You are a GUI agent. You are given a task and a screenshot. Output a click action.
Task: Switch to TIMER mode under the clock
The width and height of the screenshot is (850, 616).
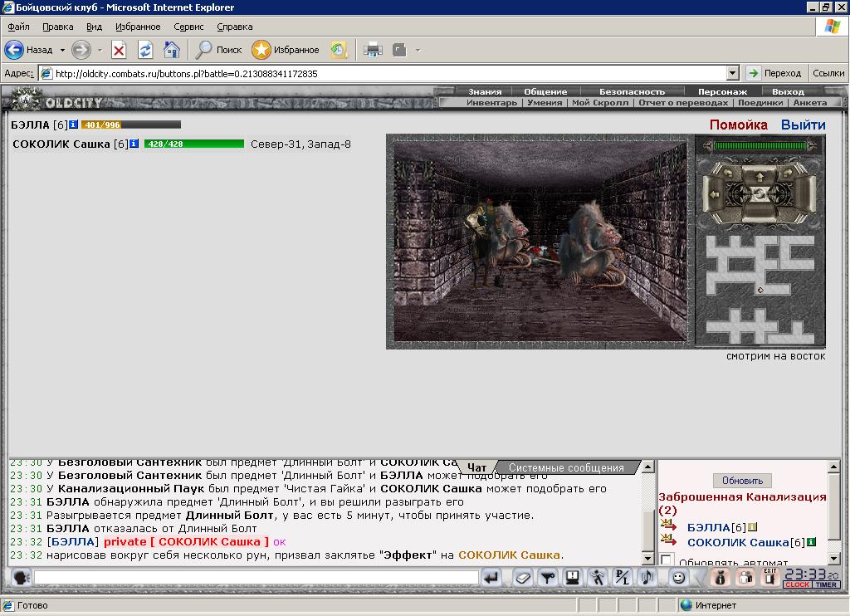[x=826, y=584]
